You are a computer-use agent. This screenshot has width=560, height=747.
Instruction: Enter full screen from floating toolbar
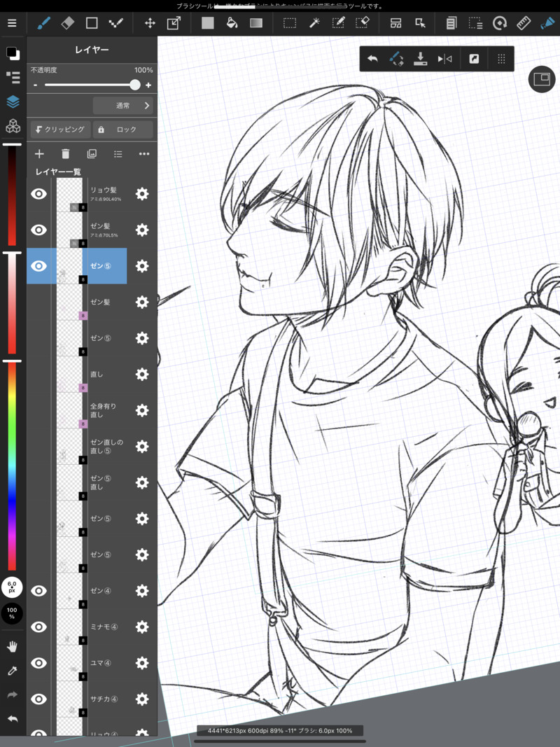tap(474, 59)
